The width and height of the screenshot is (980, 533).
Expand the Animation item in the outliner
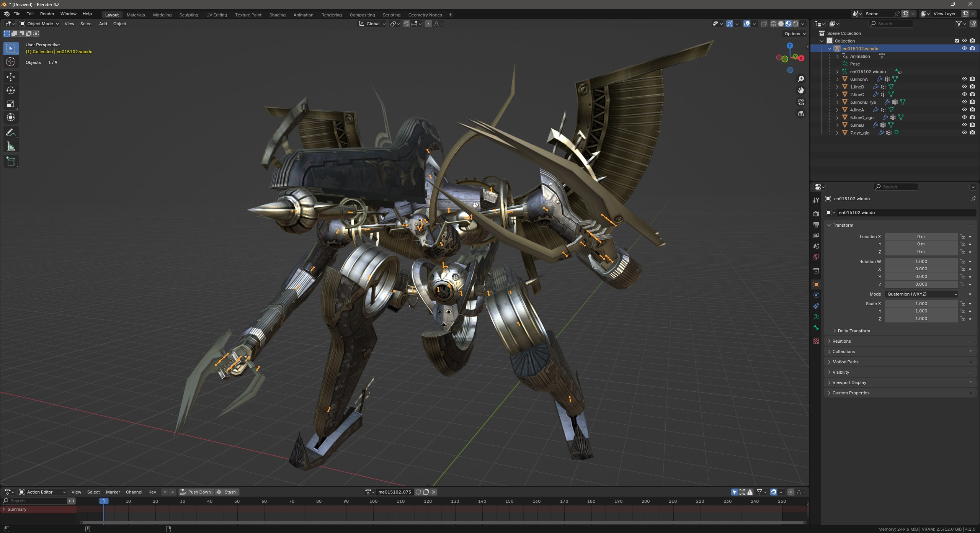click(x=838, y=56)
